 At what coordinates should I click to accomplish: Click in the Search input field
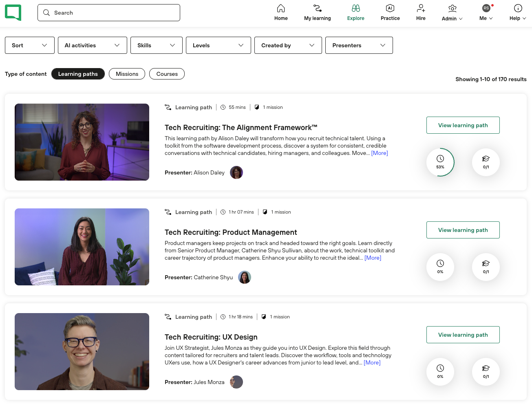114,13
